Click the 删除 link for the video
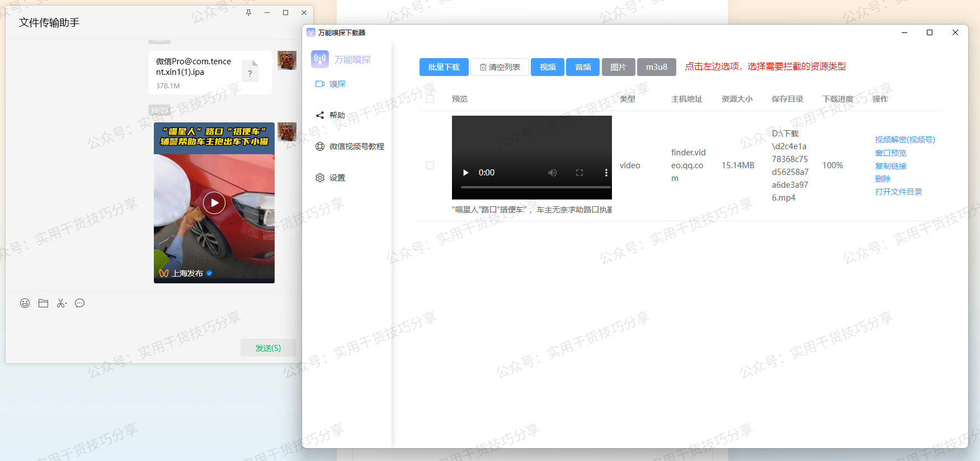The image size is (980, 461). pyautogui.click(x=883, y=179)
